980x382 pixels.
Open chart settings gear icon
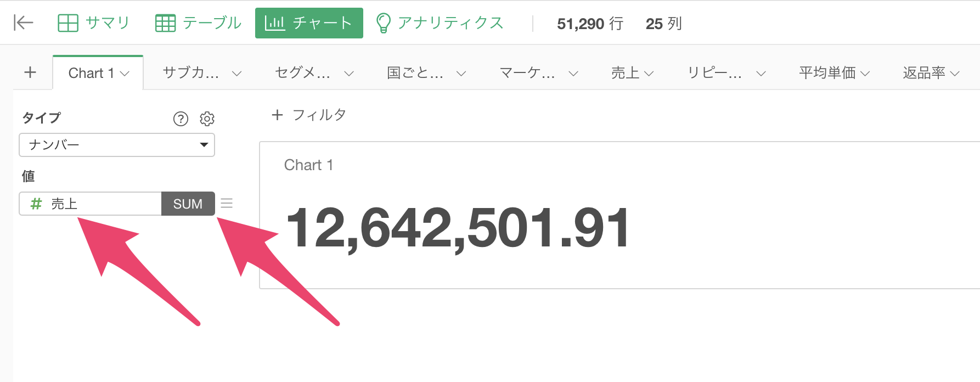pos(207,119)
